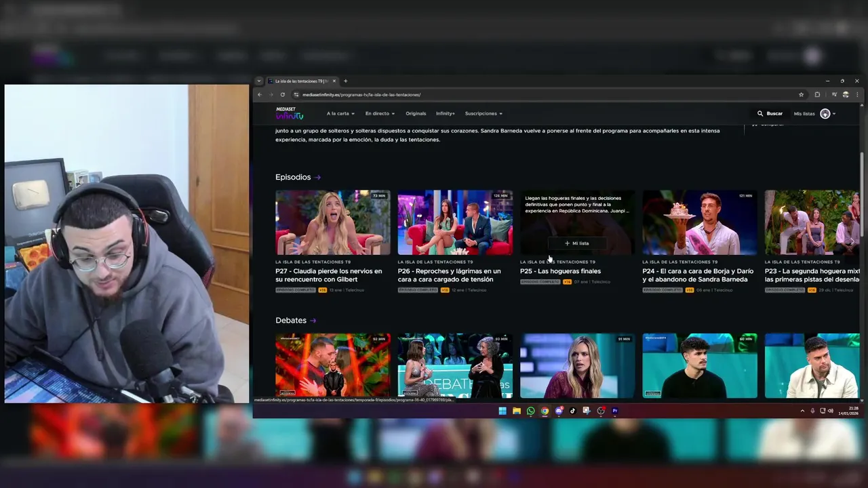The height and width of the screenshot is (488, 868).
Task: Open File Explorer from the taskbar
Action: coord(517,411)
